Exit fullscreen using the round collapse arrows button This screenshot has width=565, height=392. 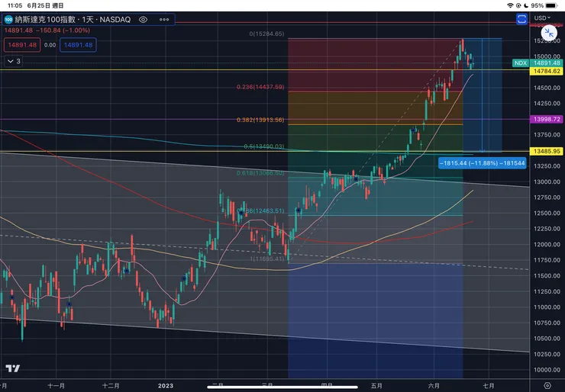coord(549,33)
